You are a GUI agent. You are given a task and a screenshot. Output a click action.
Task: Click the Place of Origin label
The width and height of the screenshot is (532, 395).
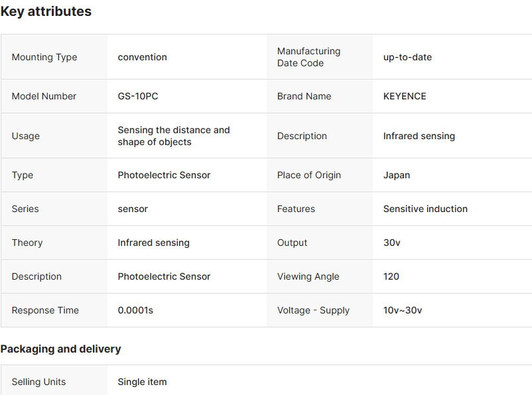[309, 175]
